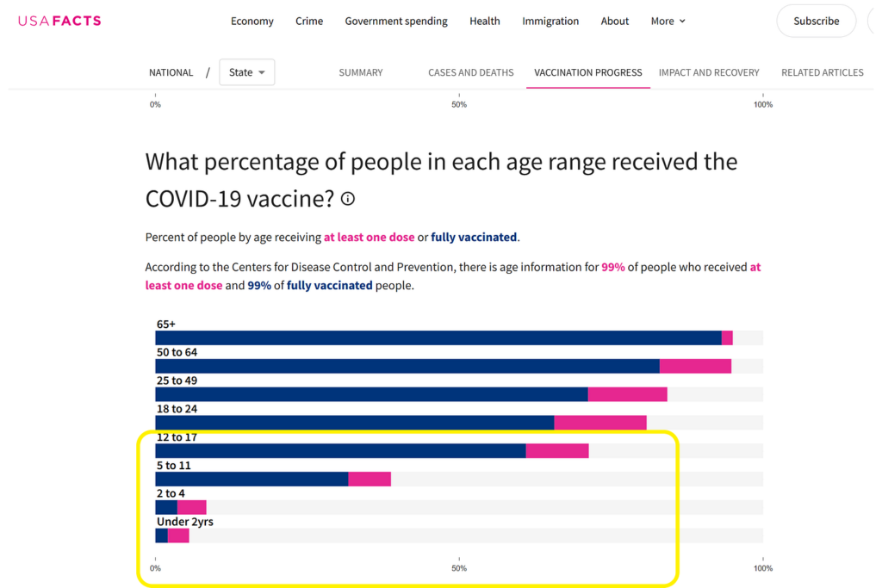Switch to the SUMMARY tab

(x=361, y=72)
